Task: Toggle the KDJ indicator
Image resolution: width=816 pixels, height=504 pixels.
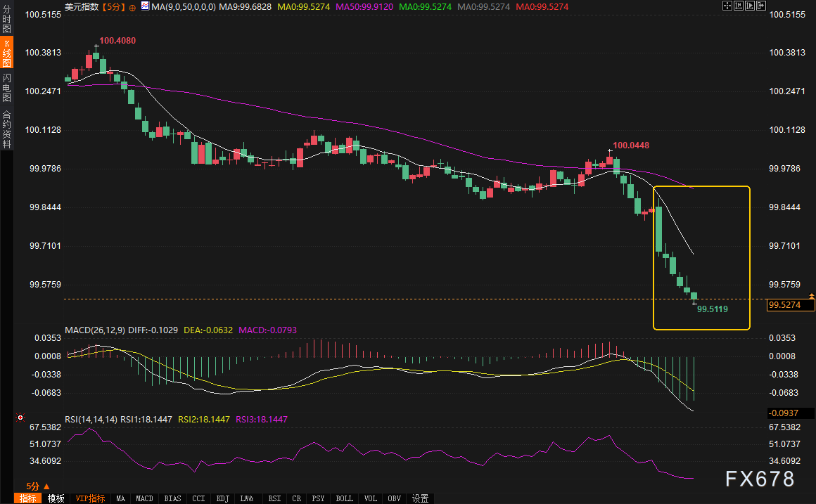Action: tap(222, 498)
